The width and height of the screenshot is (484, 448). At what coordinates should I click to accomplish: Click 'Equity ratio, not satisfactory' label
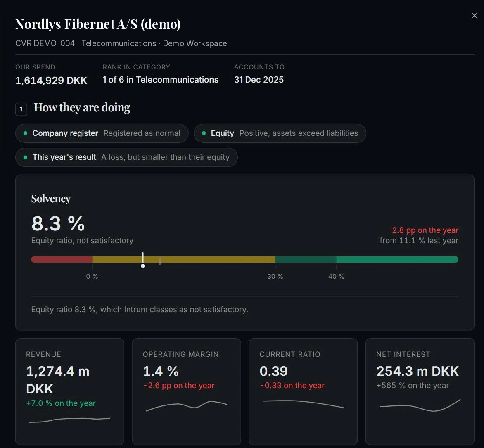(82, 240)
